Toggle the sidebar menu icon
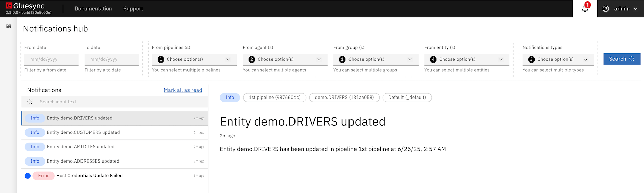Viewport: 644px width, 193px height. click(x=9, y=26)
